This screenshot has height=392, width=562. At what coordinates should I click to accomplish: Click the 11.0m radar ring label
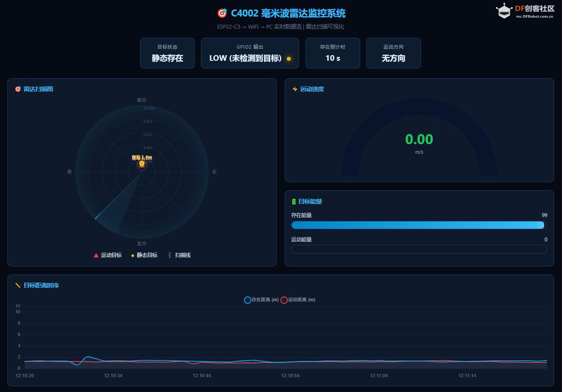(x=149, y=108)
